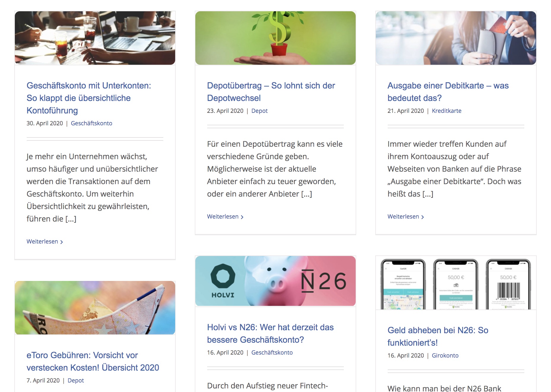
Task: Click Weiterlesen under the Geschäftskonto mit Unterkonten excerpt
Action: pyautogui.click(x=45, y=241)
